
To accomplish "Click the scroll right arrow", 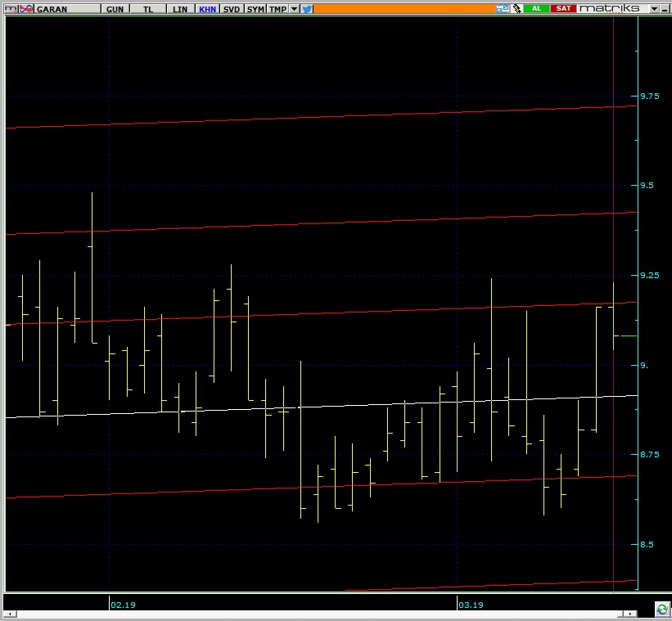I will point(630,614).
